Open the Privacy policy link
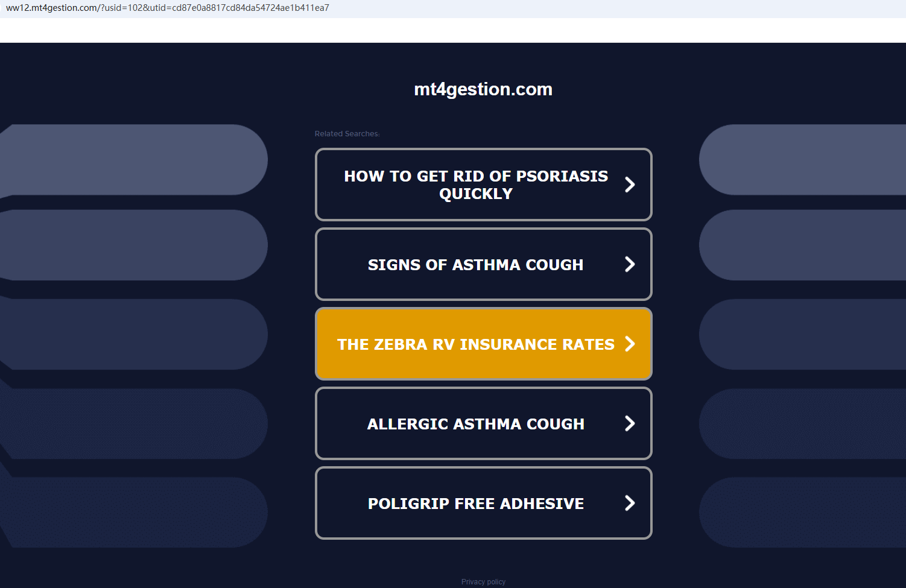This screenshot has height=588, width=906. tap(483, 582)
